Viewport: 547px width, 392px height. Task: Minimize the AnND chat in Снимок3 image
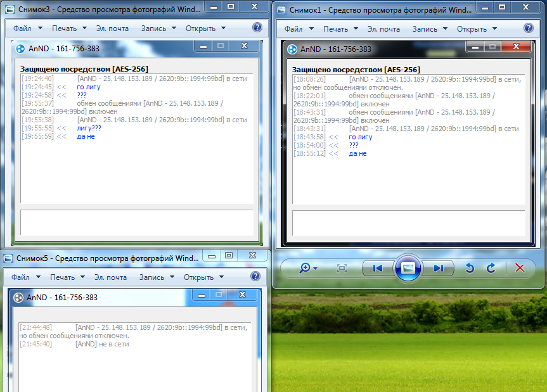coord(203,46)
